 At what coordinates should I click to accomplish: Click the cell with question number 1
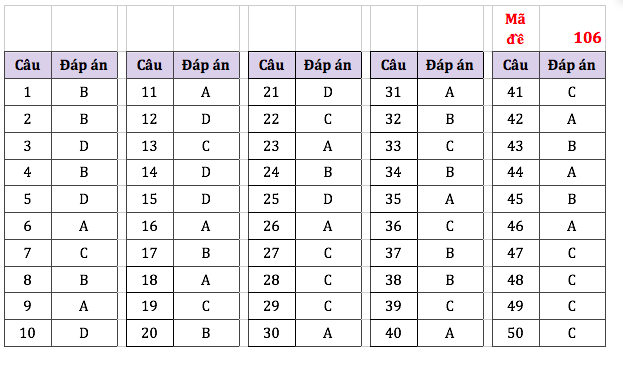click(28, 92)
